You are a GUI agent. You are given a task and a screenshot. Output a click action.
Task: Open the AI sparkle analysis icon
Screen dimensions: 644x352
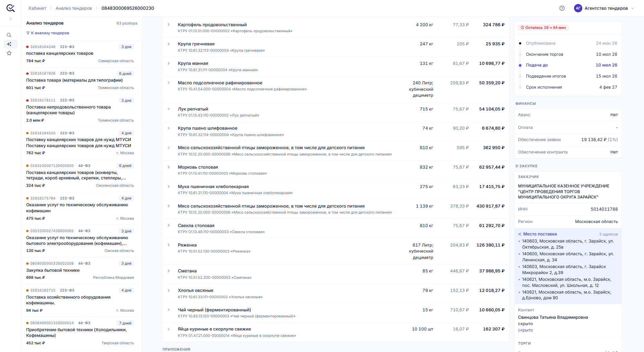(9, 44)
